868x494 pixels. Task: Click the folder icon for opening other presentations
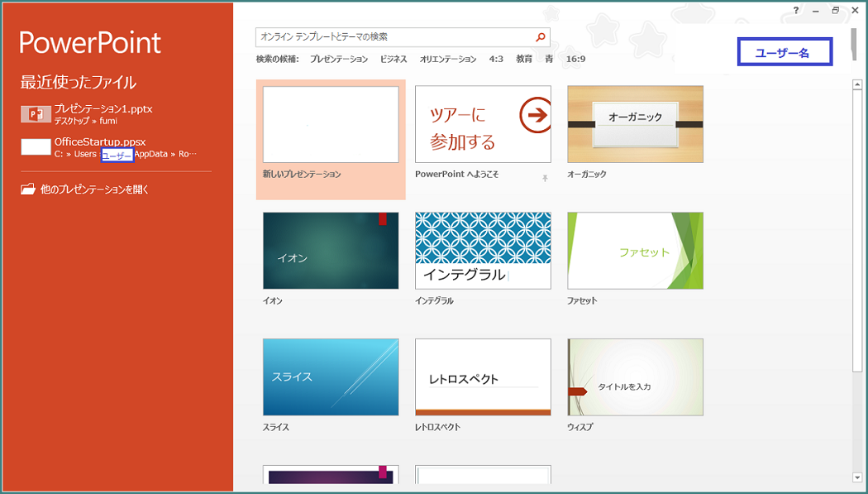click(x=27, y=189)
